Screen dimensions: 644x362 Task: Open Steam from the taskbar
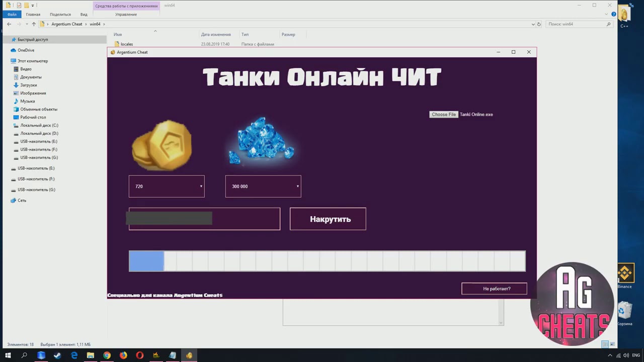click(57, 355)
